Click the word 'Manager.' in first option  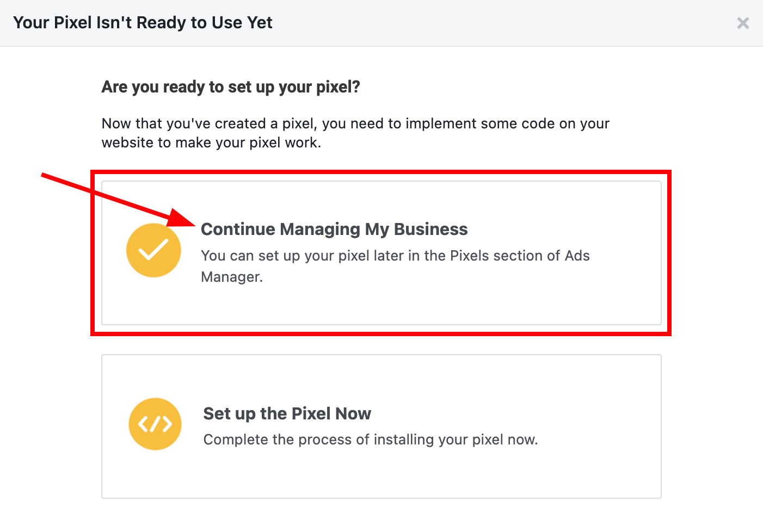coord(232,277)
